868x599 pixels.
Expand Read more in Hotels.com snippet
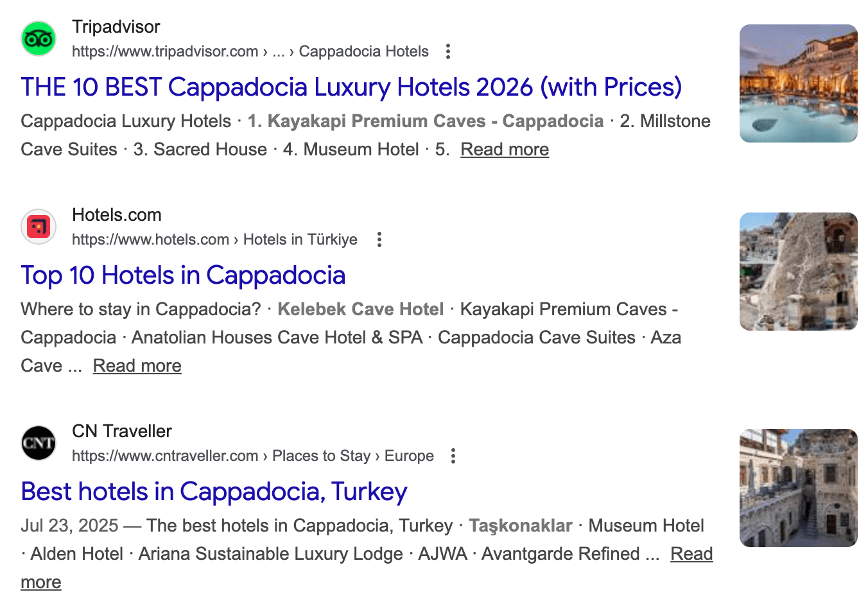tap(137, 366)
